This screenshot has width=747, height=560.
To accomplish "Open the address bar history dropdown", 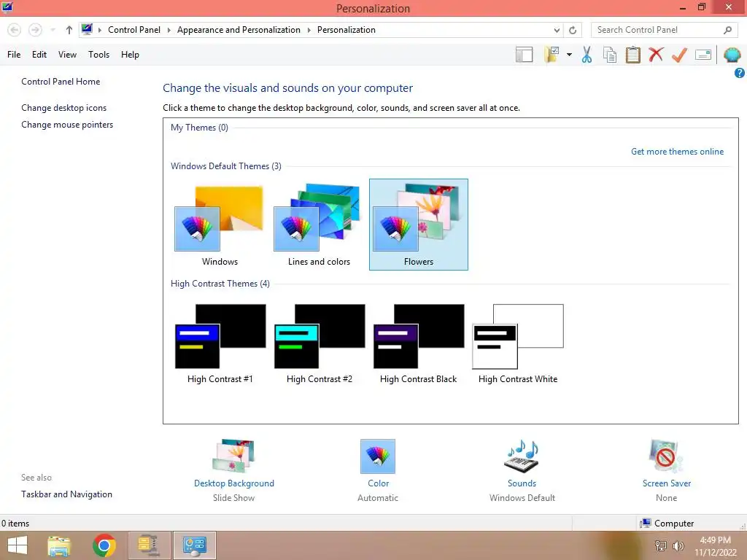I will [x=557, y=30].
